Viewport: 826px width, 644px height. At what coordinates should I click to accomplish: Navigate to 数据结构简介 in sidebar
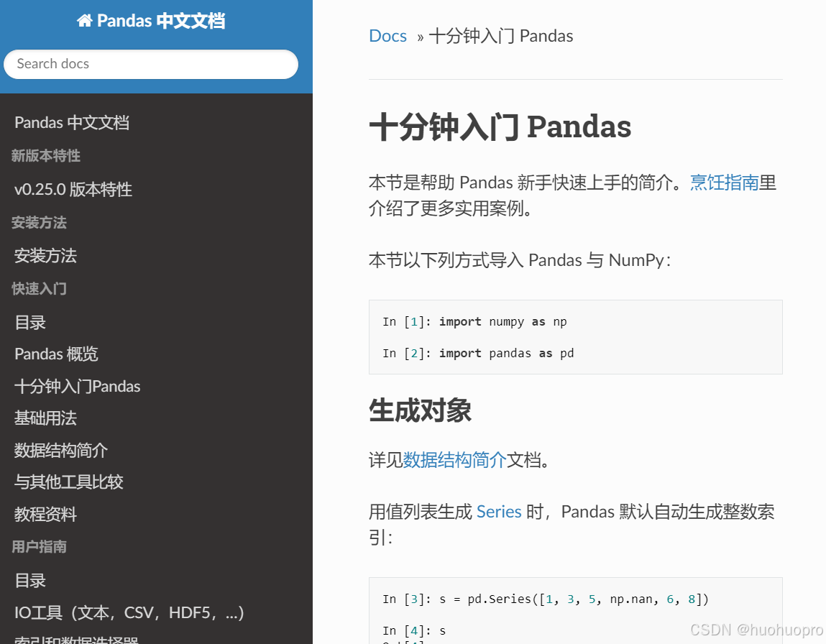[61, 450]
